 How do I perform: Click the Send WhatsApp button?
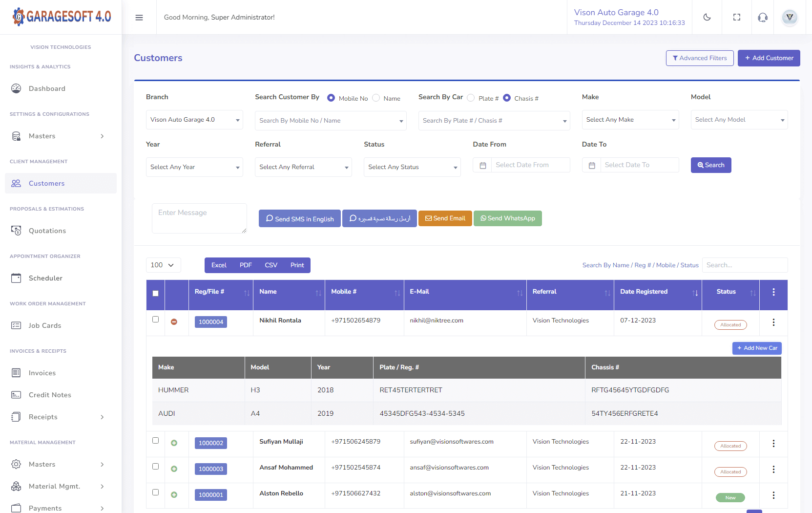tap(507, 218)
